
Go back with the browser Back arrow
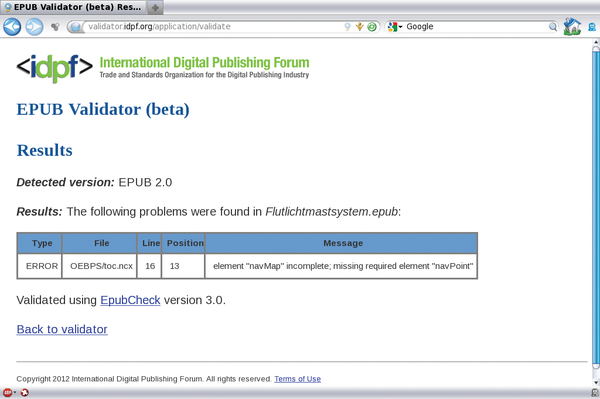(12, 27)
